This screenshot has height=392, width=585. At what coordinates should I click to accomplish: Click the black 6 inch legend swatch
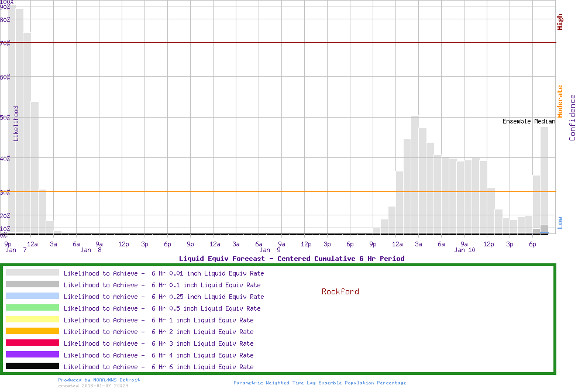[32, 366]
